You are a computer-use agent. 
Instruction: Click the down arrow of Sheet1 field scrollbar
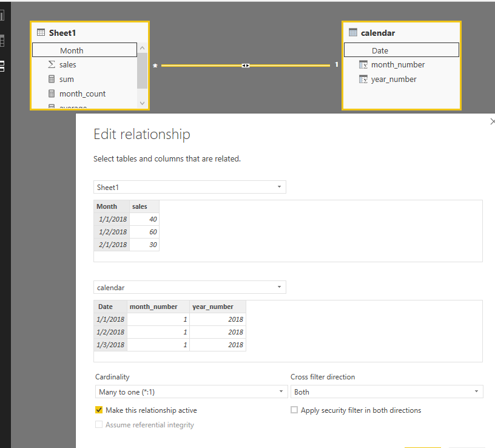coord(142,103)
